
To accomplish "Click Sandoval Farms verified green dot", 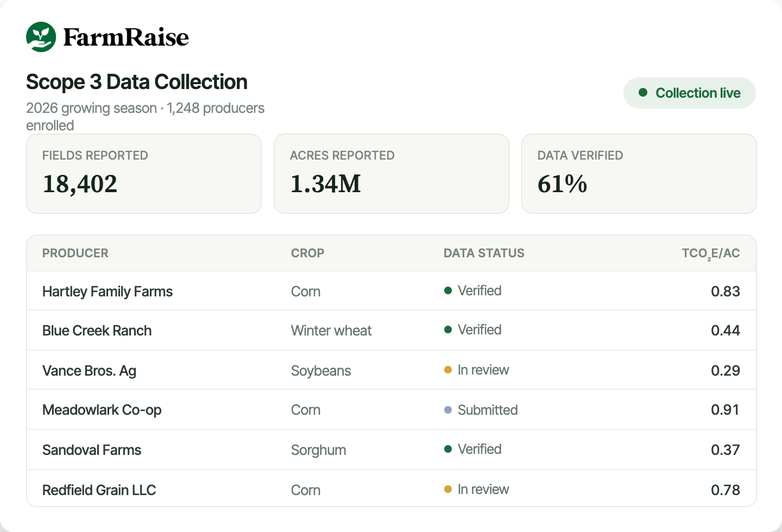I will 448,449.
